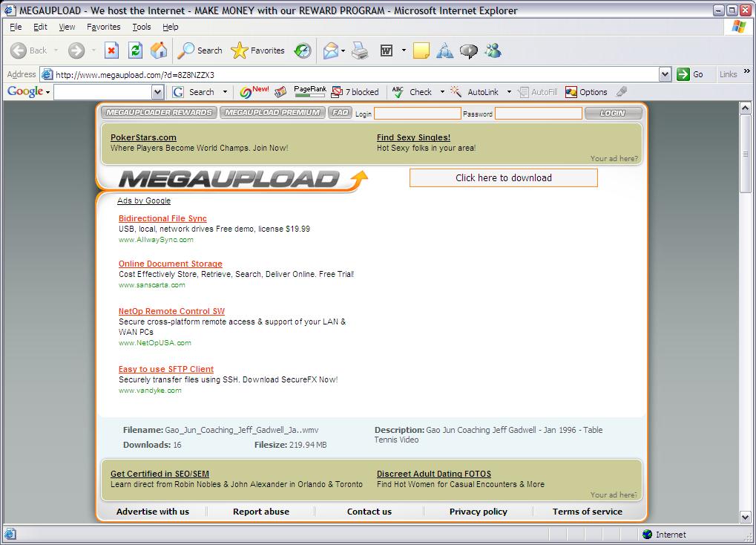Open the Terms of service link
The height and width of the screenshot is (545, 756).
tap(588, 512)
